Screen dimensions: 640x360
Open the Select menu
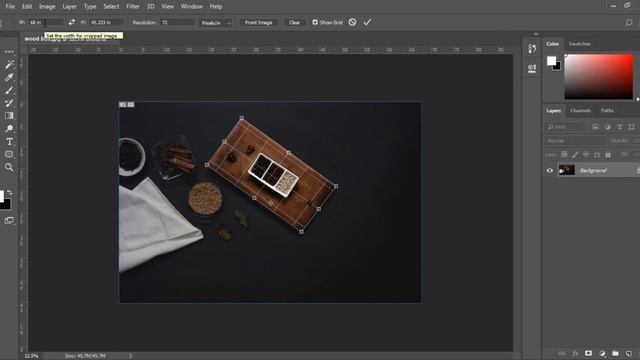tap(111, 7)
